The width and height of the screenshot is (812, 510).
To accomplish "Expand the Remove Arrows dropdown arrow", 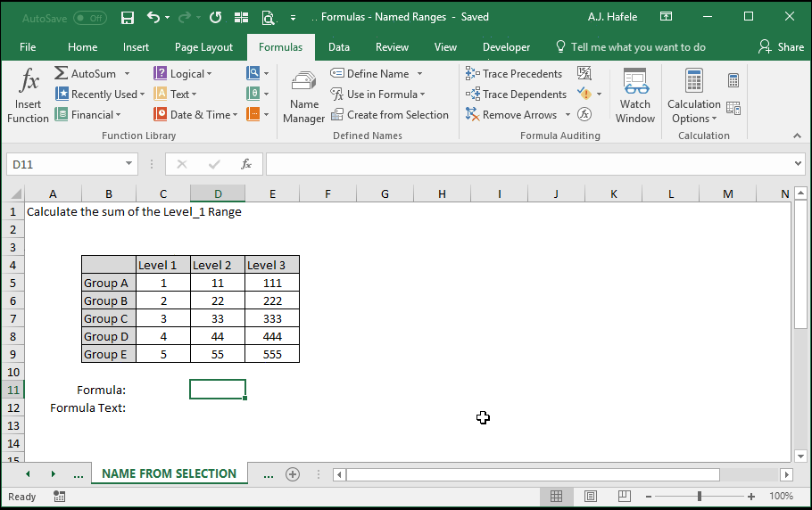I will [568, 115].
